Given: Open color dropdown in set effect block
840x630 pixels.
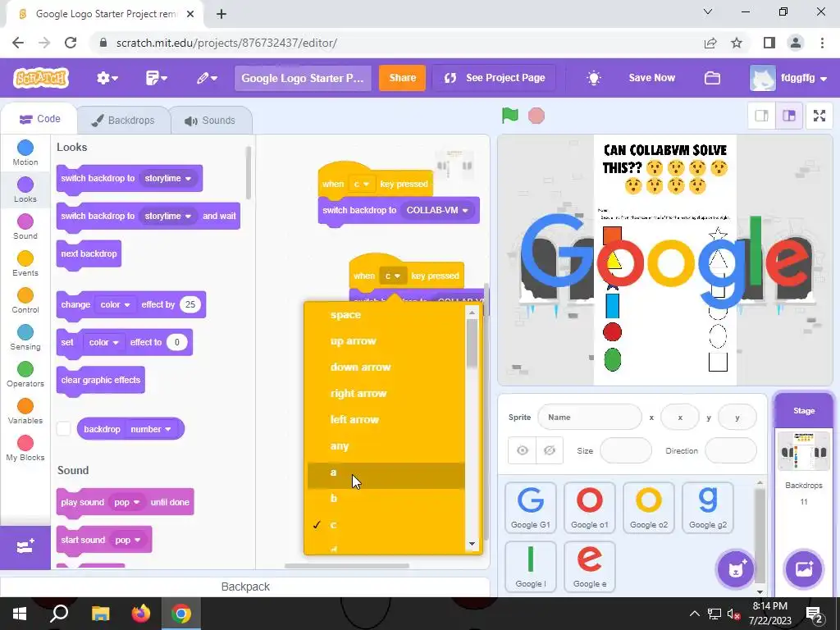Looking at the screenshot, I should click(x=104, y=342).
